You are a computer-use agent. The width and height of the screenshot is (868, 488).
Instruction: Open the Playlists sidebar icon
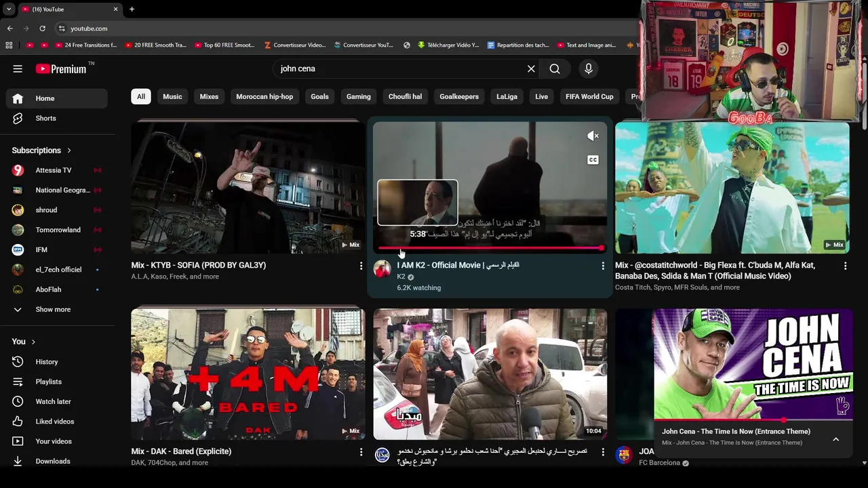pyautogui.click(x=18, y=382)
